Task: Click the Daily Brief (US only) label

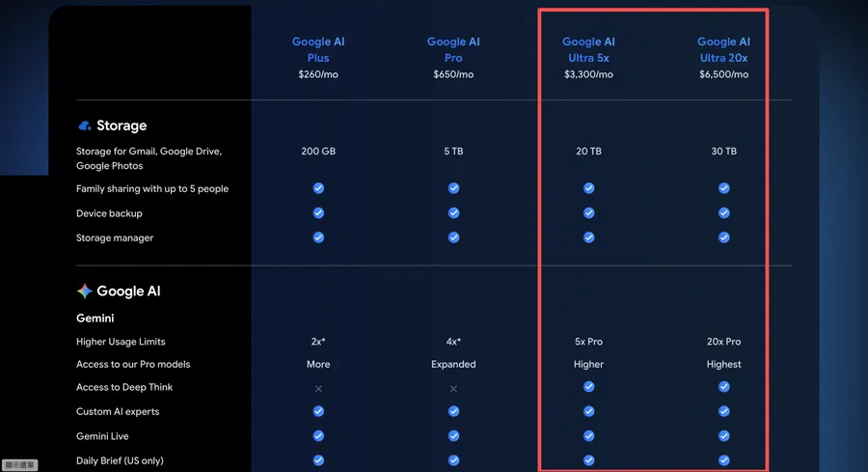Action: point(120,461)
